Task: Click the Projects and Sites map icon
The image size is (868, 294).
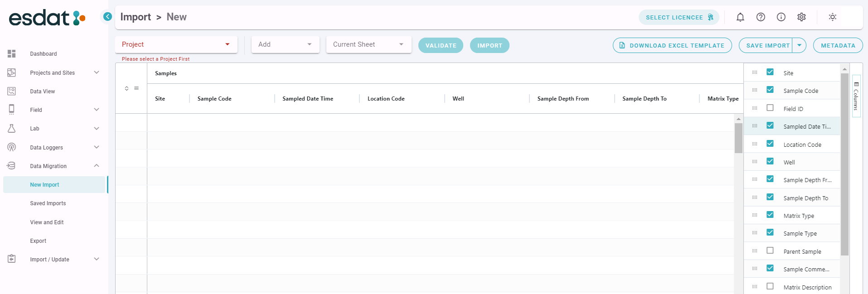Action: click(12, 72)
